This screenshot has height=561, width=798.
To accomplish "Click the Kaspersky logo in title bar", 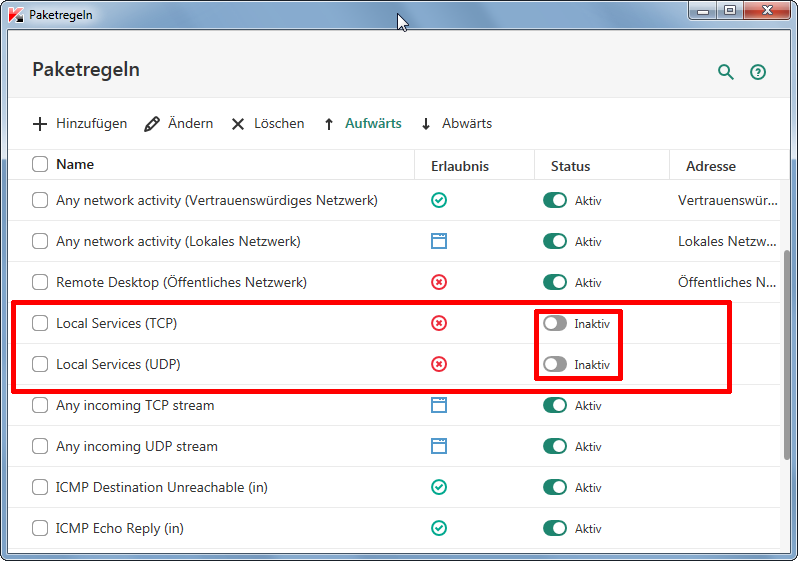I will [x=15, y=16].
